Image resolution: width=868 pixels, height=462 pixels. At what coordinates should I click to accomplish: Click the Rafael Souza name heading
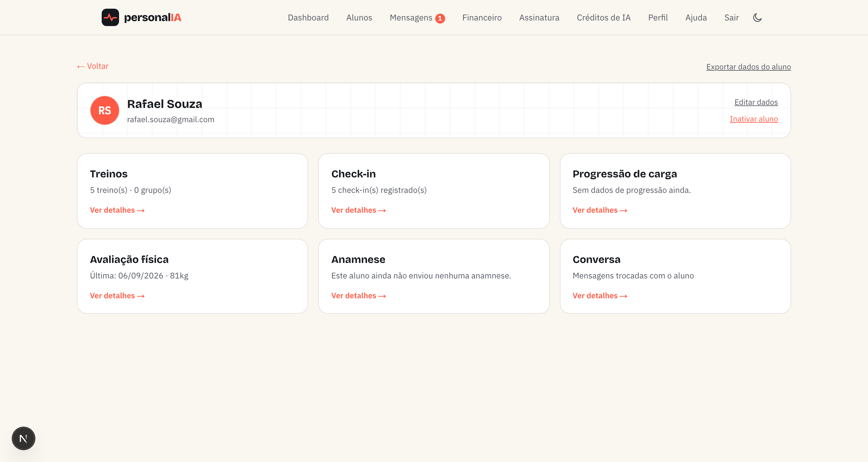click(x=164, y=104)
